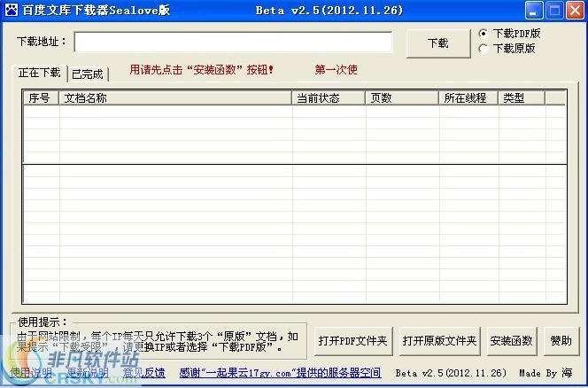Open the 更新说明 link
Viewport: 588px width, 388px height.
click(x=88, y=372)
